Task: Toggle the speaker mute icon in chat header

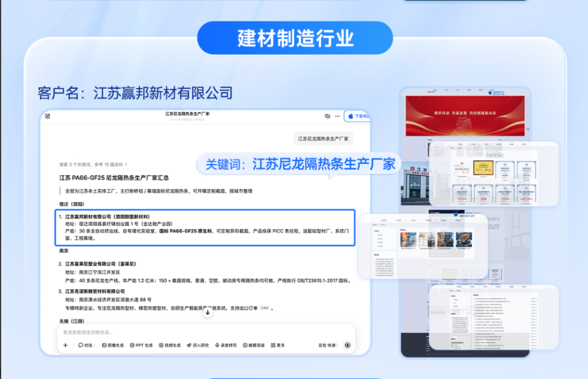Action: (x=328, y=116)
